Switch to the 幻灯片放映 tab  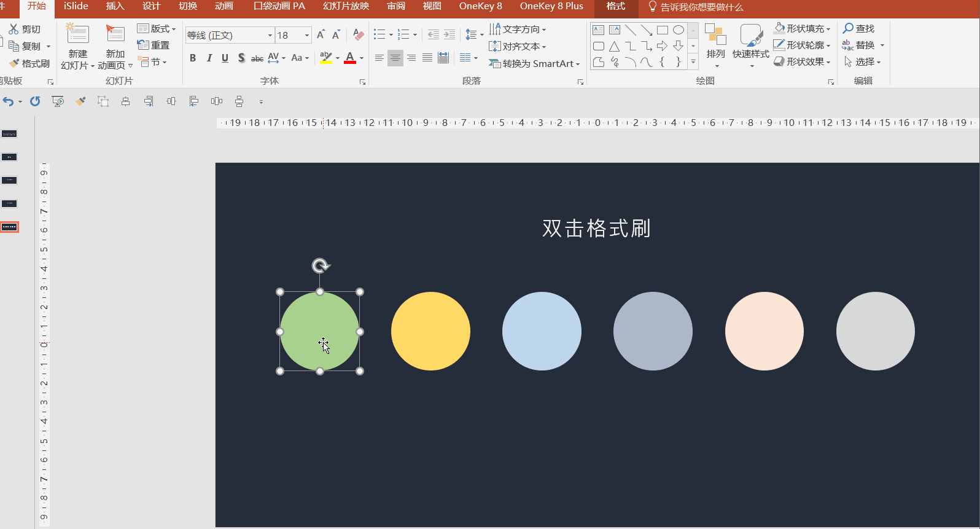click(x=346, y=6)
